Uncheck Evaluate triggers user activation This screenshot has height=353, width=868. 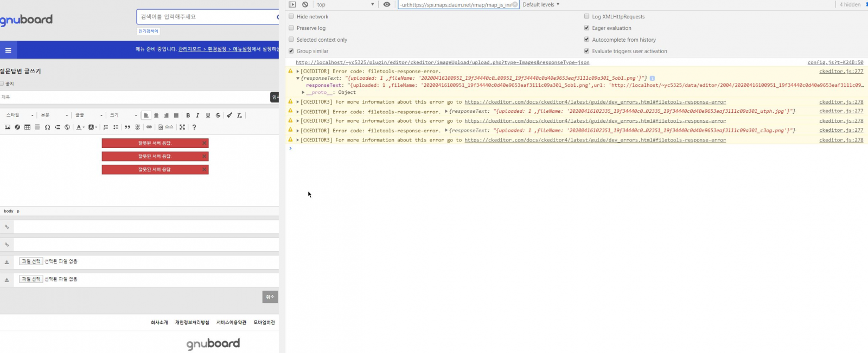(586, 51)
